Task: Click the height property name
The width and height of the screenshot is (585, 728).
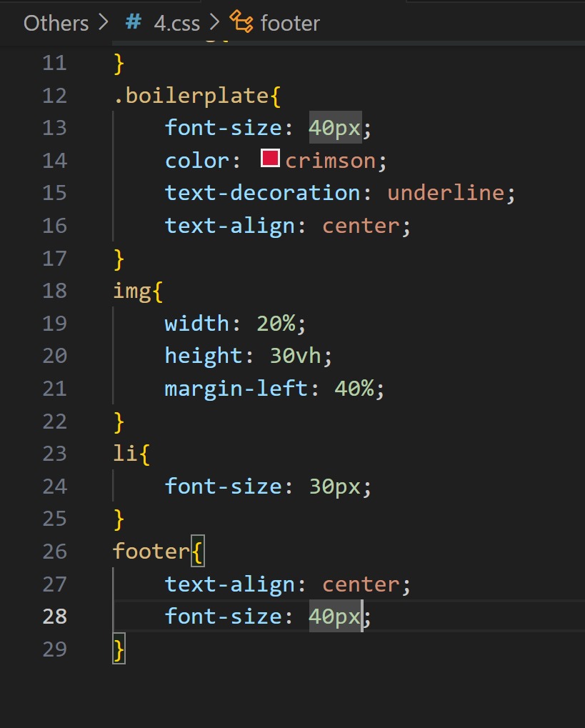Action: (x=204, y=356)
